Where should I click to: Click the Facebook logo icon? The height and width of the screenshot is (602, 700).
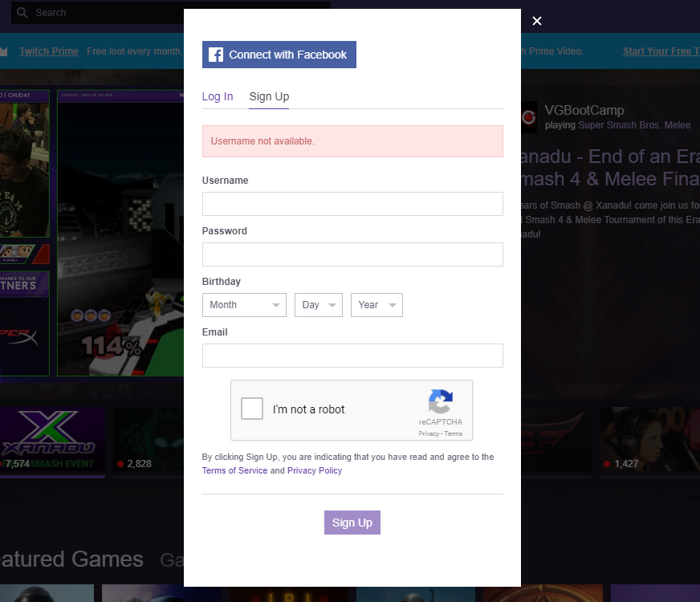click(216, 55)
